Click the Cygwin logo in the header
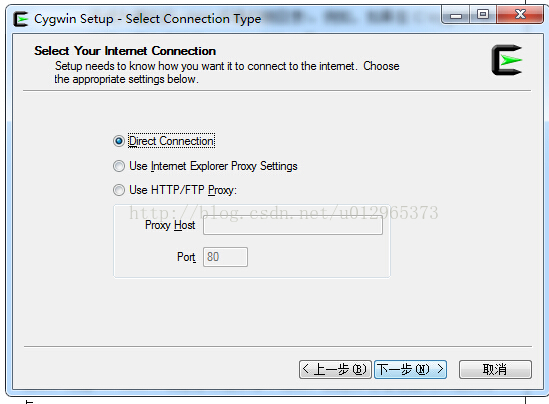The image size is (549, 404). coord(507,60)
